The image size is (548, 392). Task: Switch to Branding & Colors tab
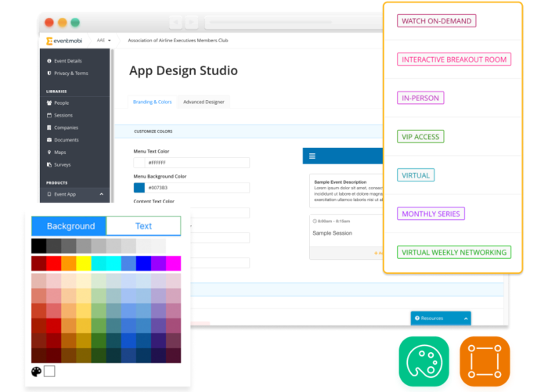point(153,102)
